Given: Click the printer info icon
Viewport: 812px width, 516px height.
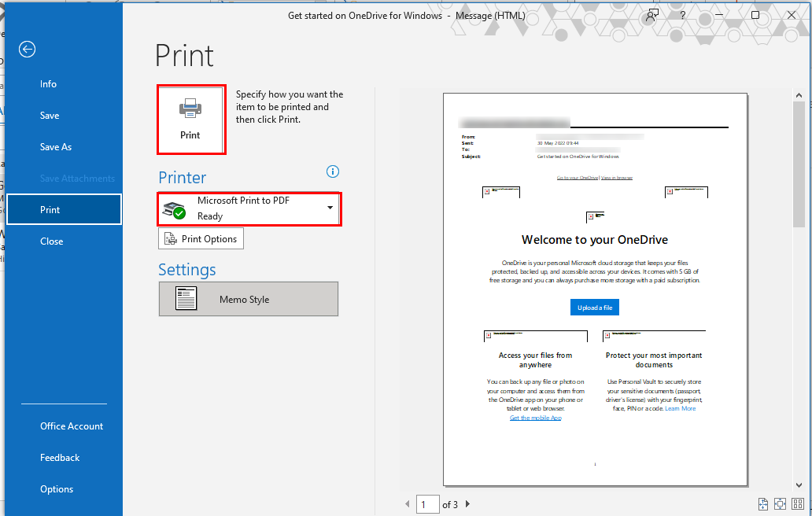Looking at the screenshot, I should 333,171.
